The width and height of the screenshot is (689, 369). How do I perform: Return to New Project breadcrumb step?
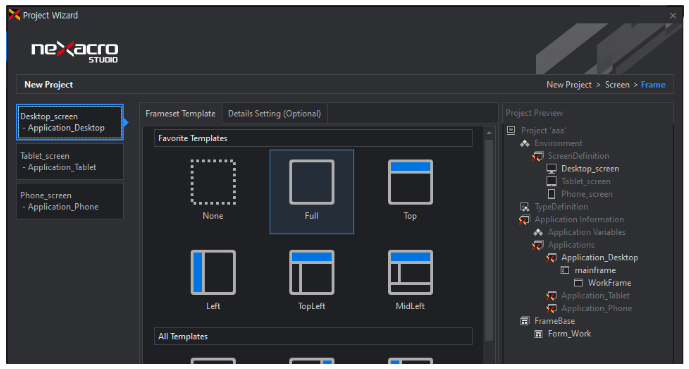[569, 85]
